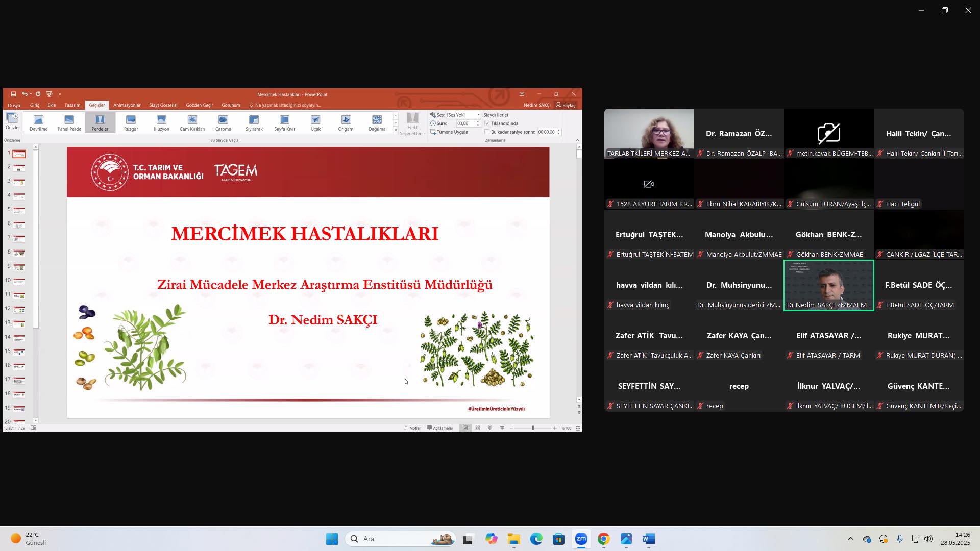Viewport: 980px width, 551px height.
Task: Open the Animasyonlar ribbon tab
Action: 127,105
